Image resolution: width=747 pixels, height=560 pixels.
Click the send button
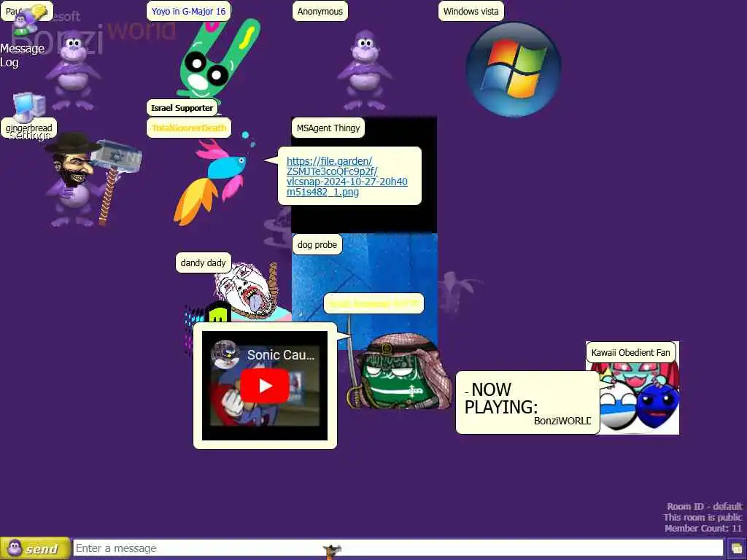coord(34,548)
